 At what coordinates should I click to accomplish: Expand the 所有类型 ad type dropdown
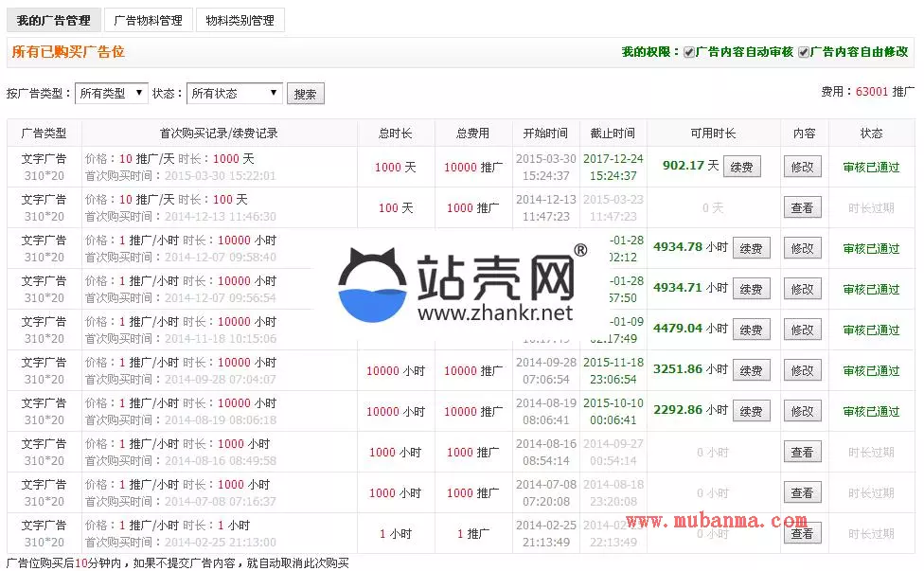112,93
